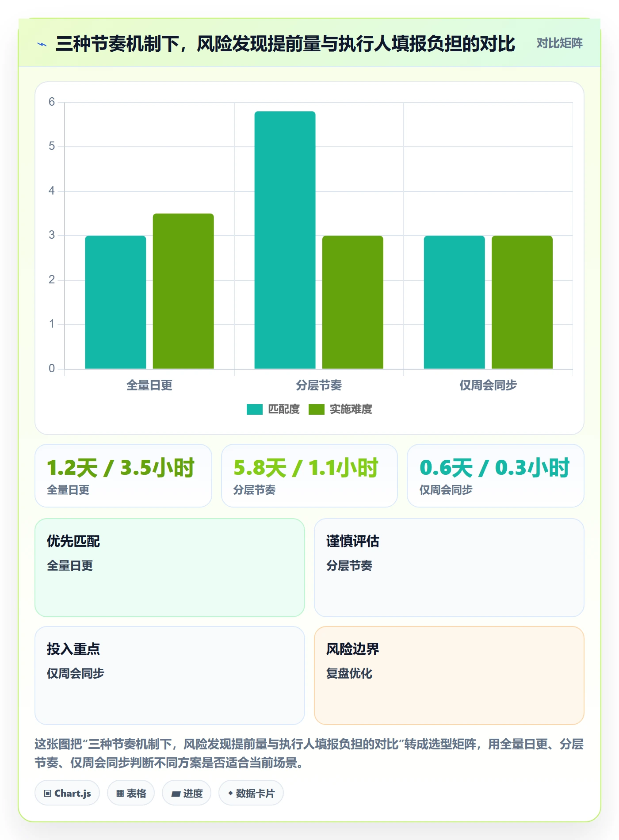Click the 进度 tag label text
619x840 pixels.
click(193, 794)
